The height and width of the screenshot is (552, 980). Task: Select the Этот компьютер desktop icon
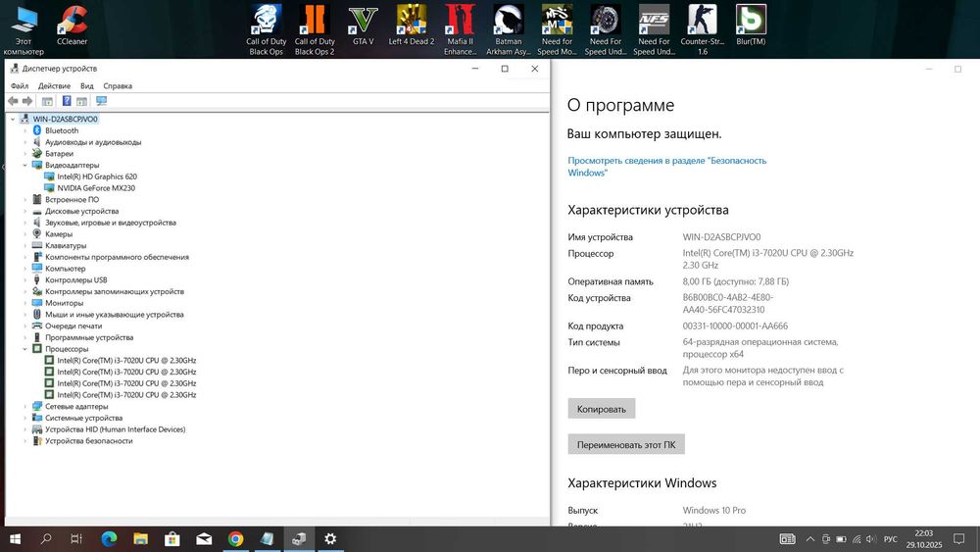coord(24,29)
